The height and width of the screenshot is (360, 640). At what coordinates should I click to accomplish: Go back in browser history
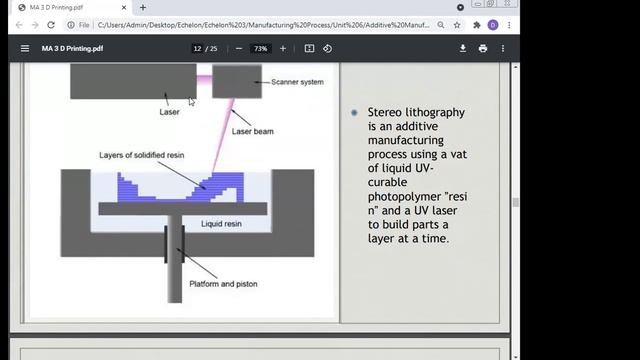pos(19,25)
